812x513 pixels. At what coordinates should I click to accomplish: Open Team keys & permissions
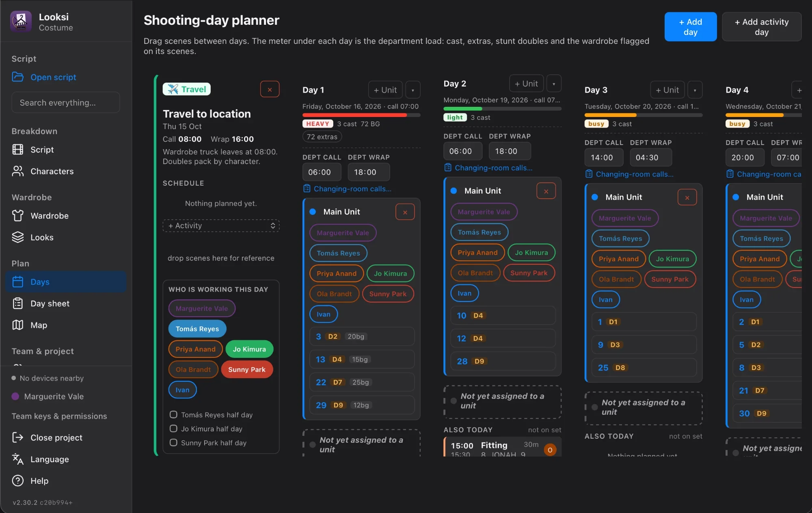pyautogui.click(x=59, y=416)
